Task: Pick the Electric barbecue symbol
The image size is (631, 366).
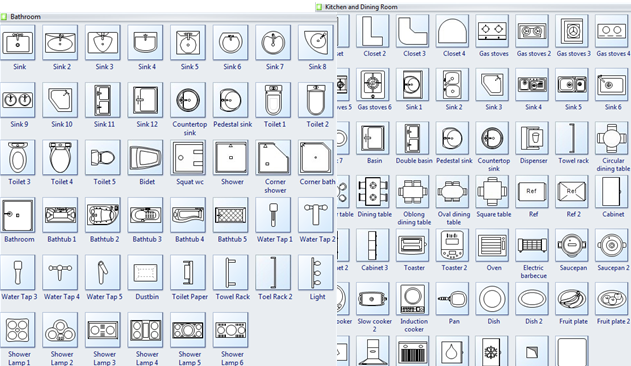Action: point(532,246)
